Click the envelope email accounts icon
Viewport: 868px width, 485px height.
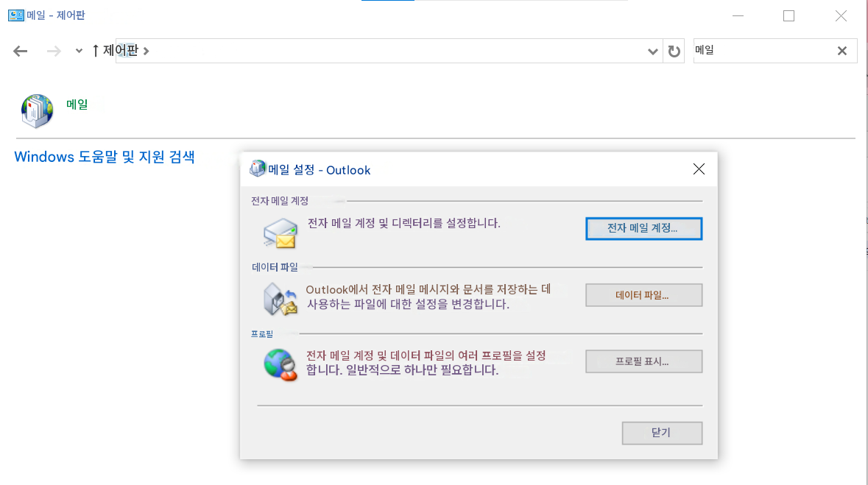point(280,233)
